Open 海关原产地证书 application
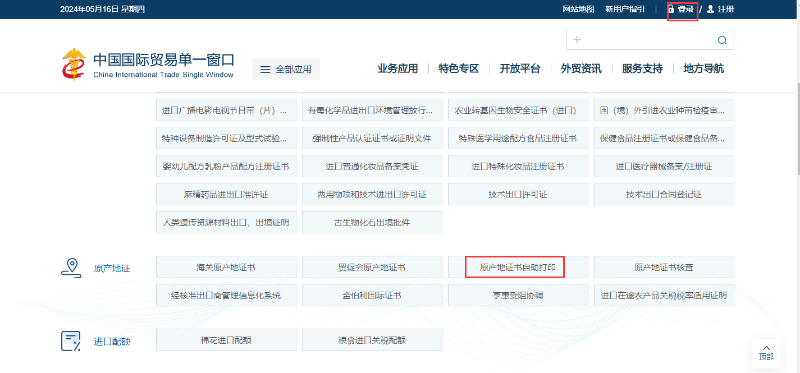The width and height of the screenshot is (800, 373). pos(226,267)
